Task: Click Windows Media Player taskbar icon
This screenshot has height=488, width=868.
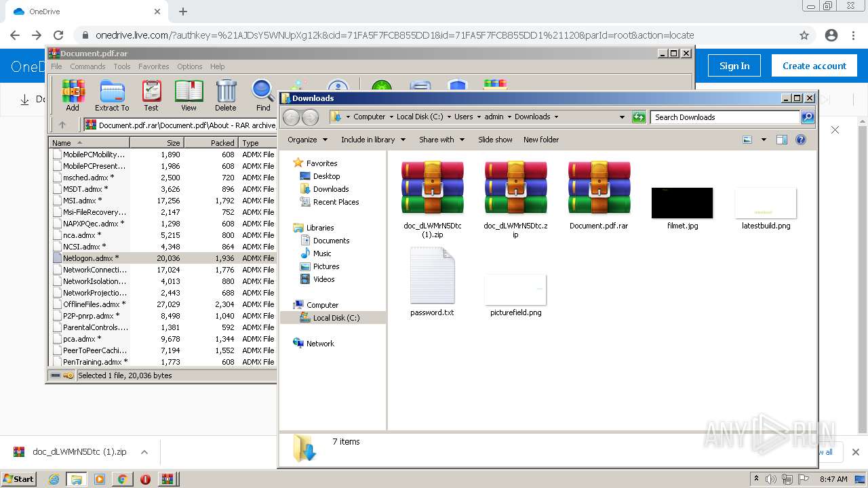Action: (x=100, y=479)
